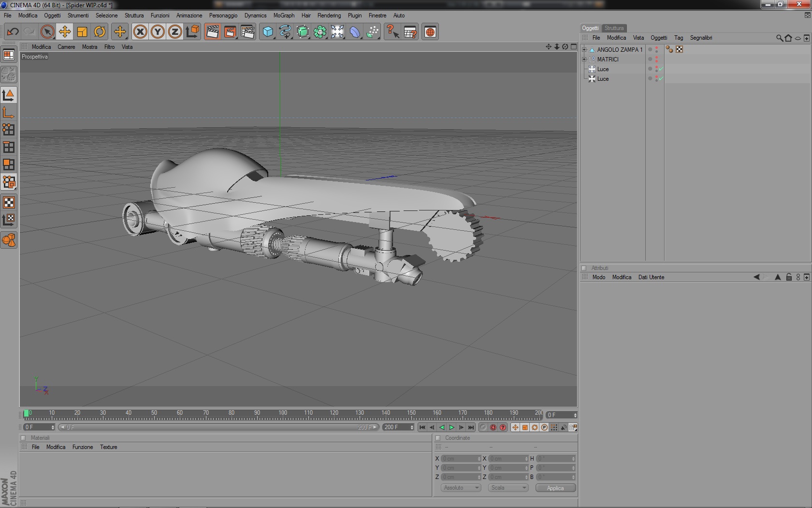Add a Cube primitive object
This screenshot has width=812, height=508.
click(267, 32)
